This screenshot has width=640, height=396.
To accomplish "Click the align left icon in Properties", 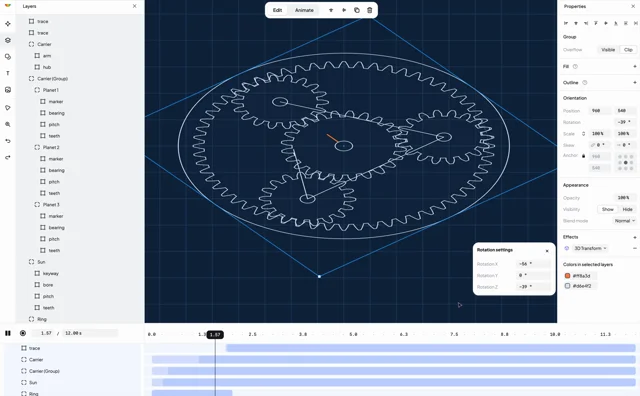I will coord(566,23).
